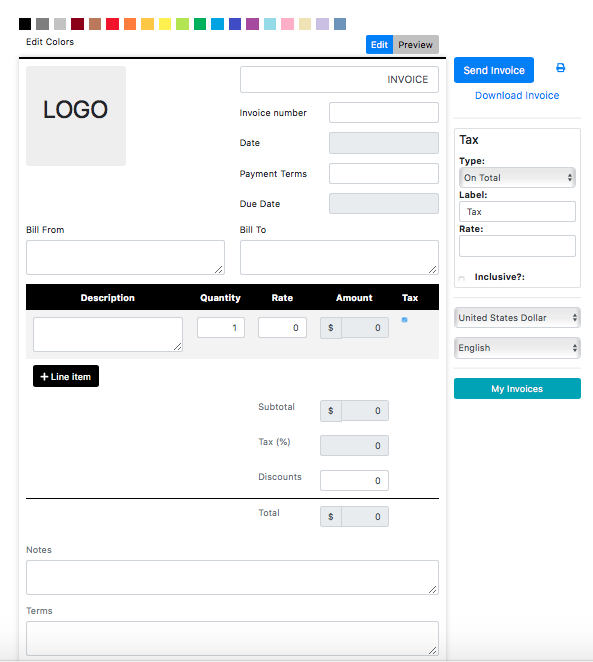Screen dimensions: 593x662
Task: Add a new Line item
Action: click(66, 376)
